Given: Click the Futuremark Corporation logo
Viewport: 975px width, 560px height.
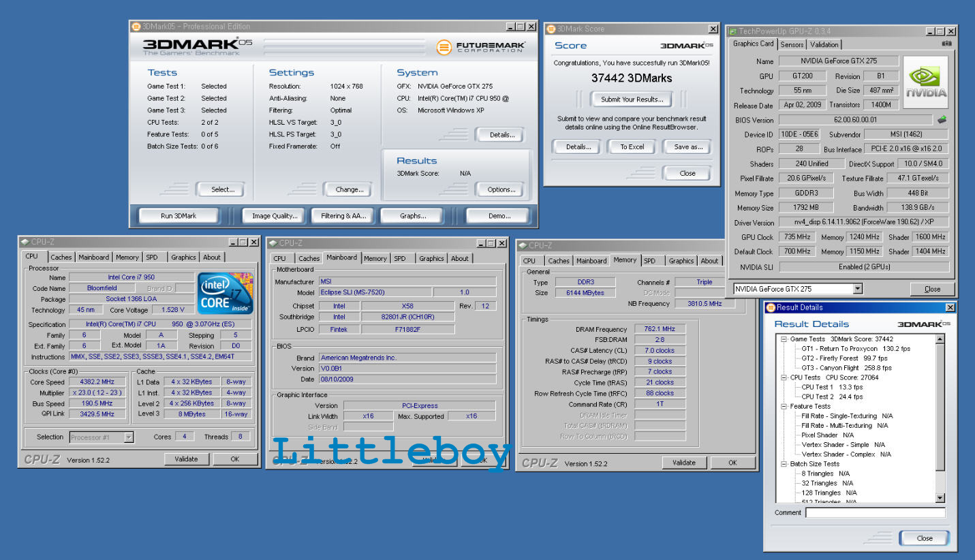Looking at the screenshot, I should (x=481, y=47).
